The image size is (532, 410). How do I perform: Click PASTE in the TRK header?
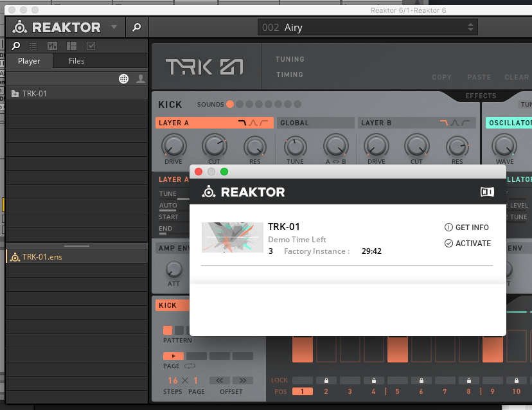[479, 77]
